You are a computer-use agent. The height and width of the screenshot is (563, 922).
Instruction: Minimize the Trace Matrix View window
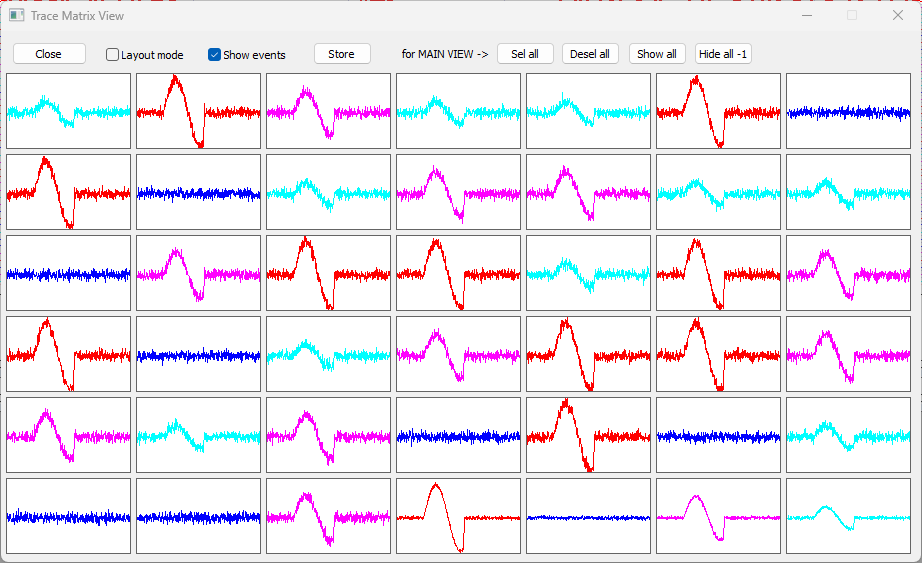click(x=806, y=16)
